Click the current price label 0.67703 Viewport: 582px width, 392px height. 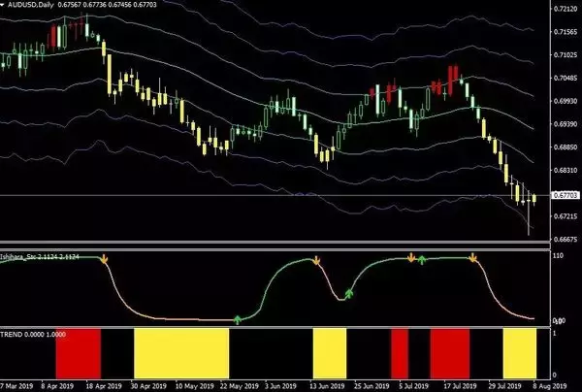tap(564, 195)
